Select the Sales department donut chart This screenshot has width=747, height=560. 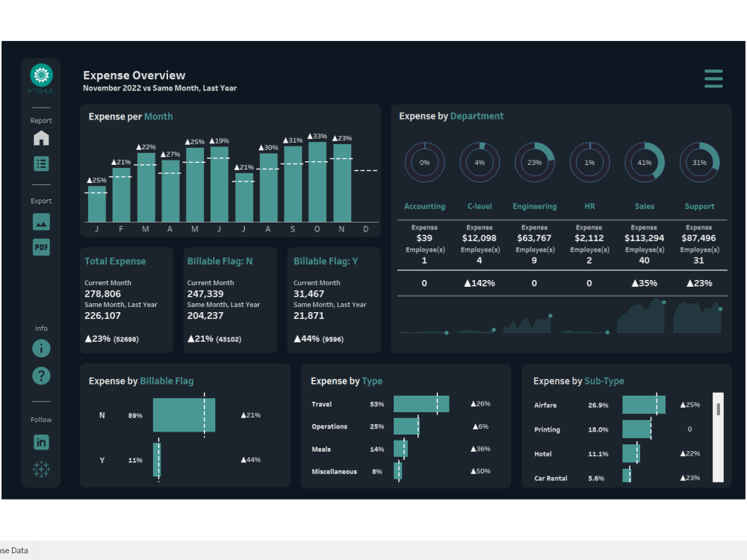point(645,162)
